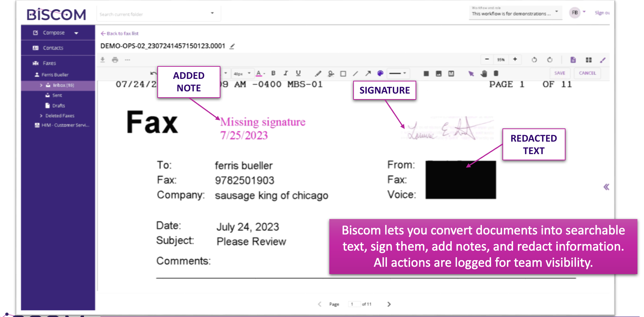
Task: Select the straight line tool
Action: click(355, 74)
